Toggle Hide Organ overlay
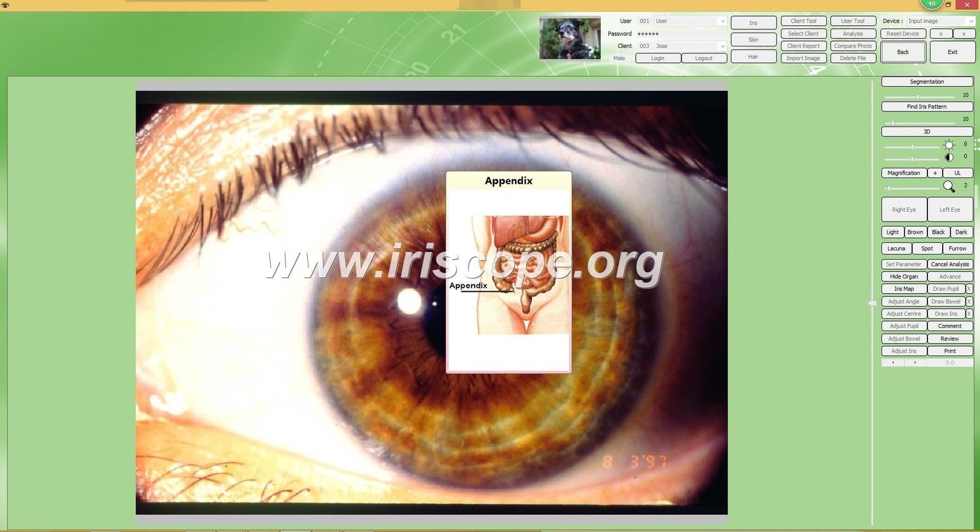This screenshot has width=980, height=532. 903,277
